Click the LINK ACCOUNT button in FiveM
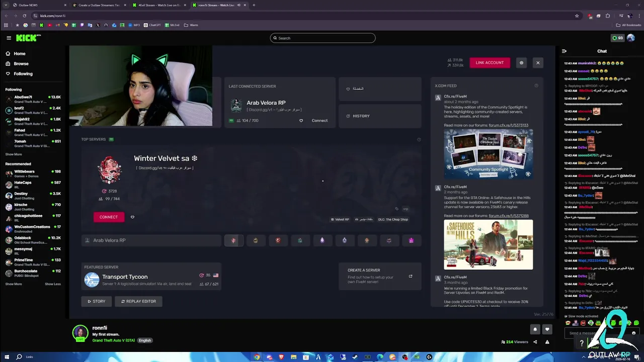644x362 pixels. click(490, 63)
